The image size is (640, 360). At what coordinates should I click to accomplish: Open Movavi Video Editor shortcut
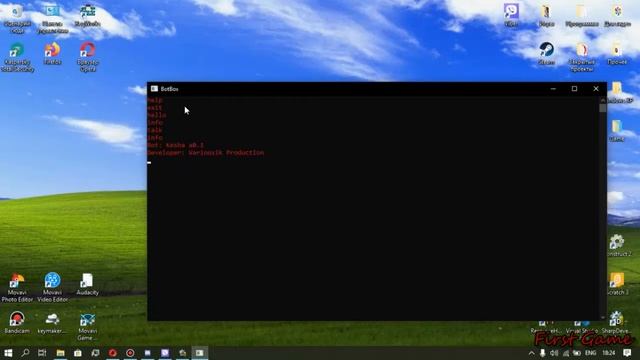coord(52,288)
